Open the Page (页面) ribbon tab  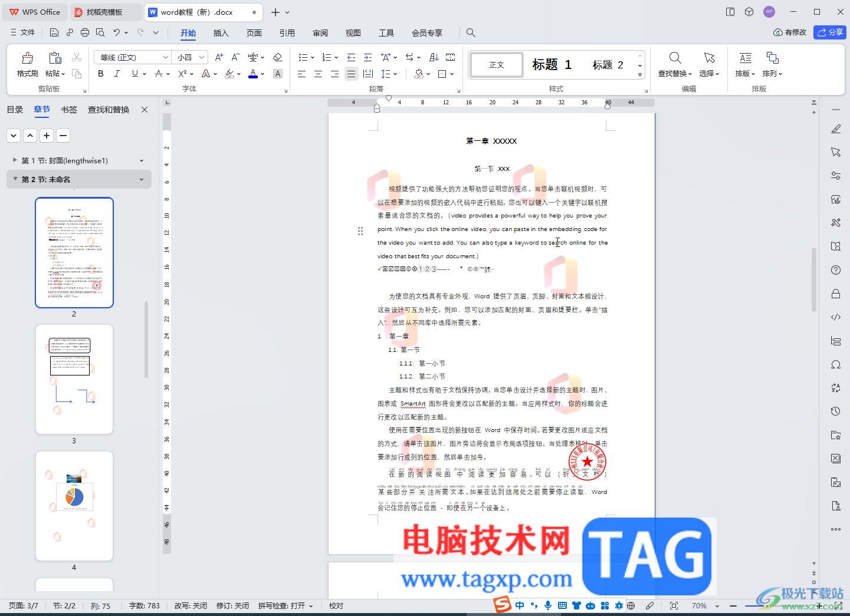pos(254,33)
